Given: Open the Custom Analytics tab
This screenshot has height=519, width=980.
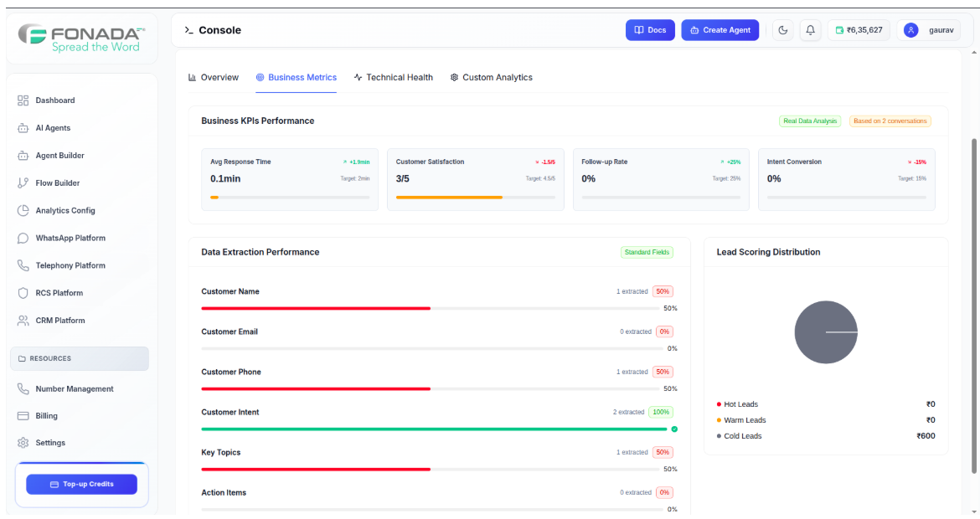Looking at the screenshot, I should 491,78.
